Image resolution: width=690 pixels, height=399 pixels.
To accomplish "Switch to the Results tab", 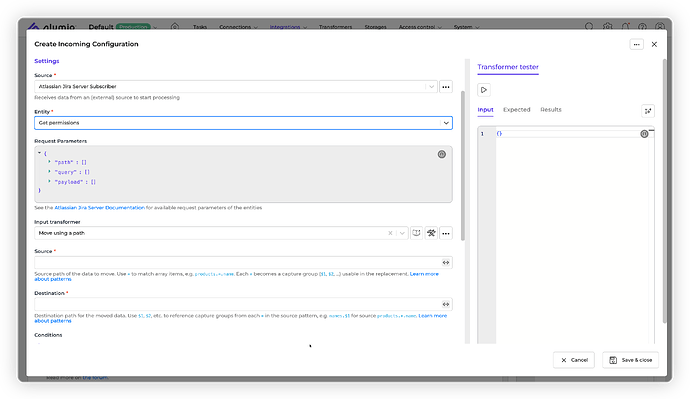I will 551,110.
